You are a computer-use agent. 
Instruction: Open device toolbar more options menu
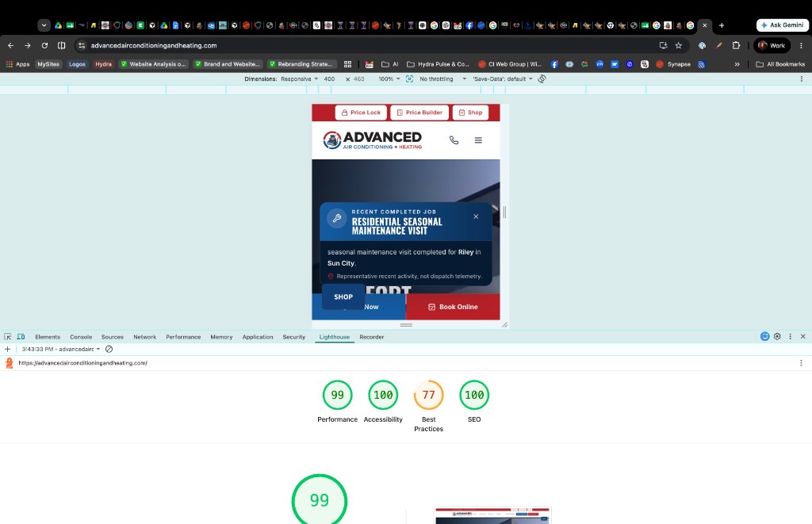(x=801, y=79)
